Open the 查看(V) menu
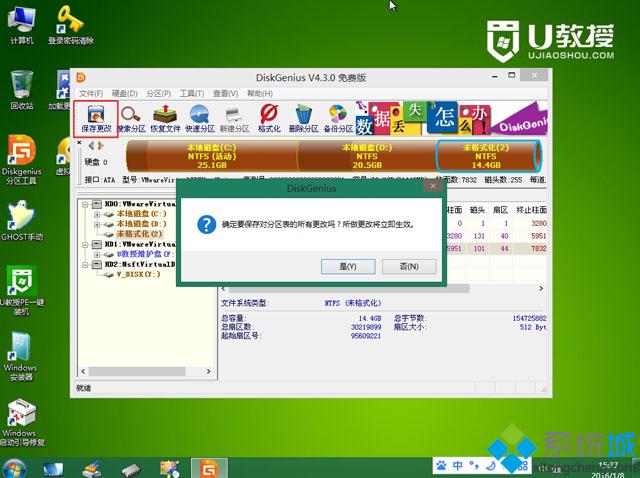 pyautogui.click(x=225, y=93)
